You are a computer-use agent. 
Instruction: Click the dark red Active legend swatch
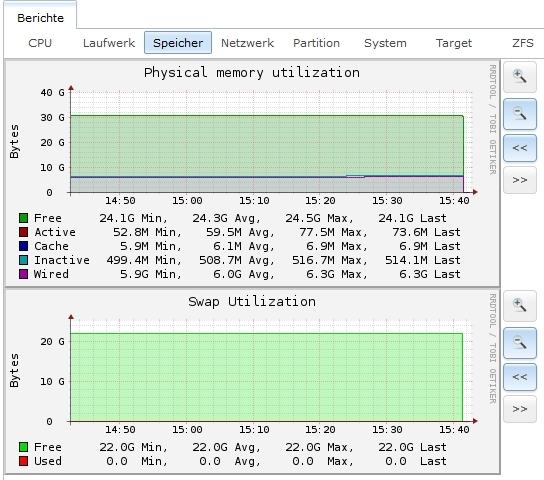click(23, 232)
